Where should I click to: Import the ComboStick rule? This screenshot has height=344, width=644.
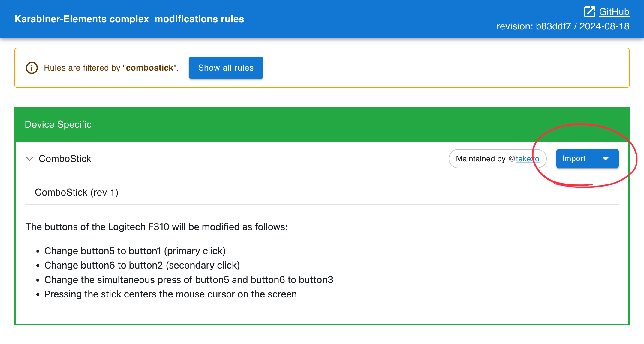574,159
